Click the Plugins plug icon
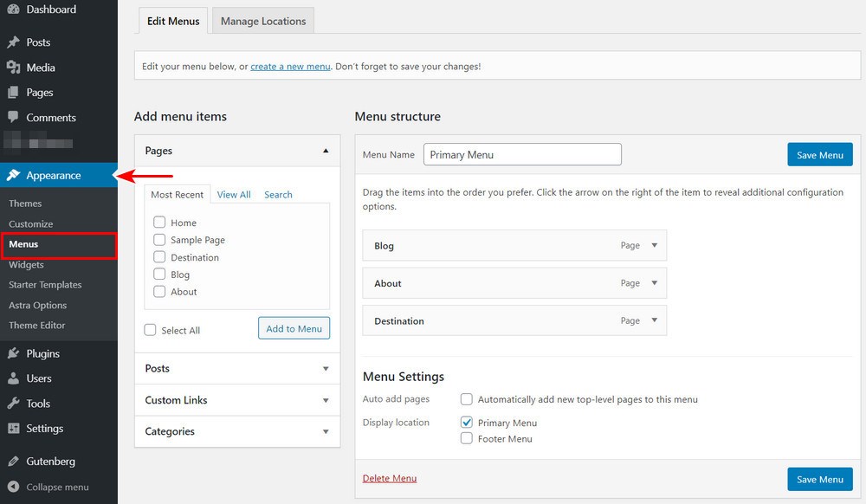The height and width of the screenshot is (504, 866). coord(13,353)
